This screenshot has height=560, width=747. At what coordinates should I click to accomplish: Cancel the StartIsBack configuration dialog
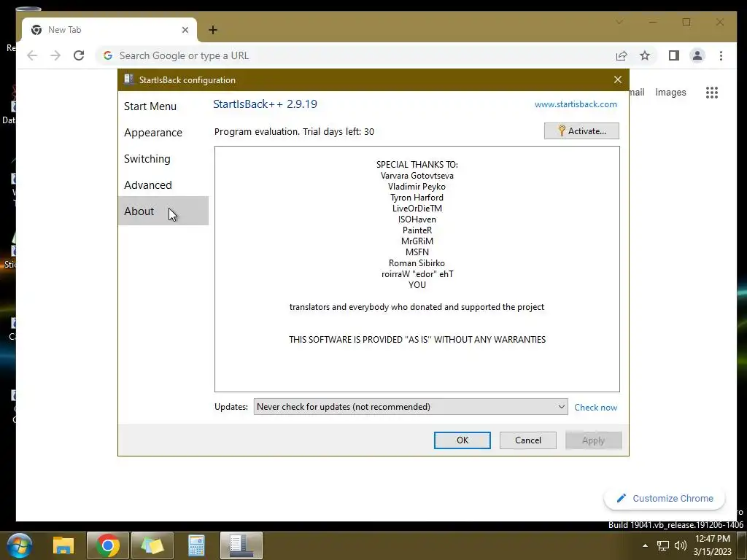[x=528, y=440]
